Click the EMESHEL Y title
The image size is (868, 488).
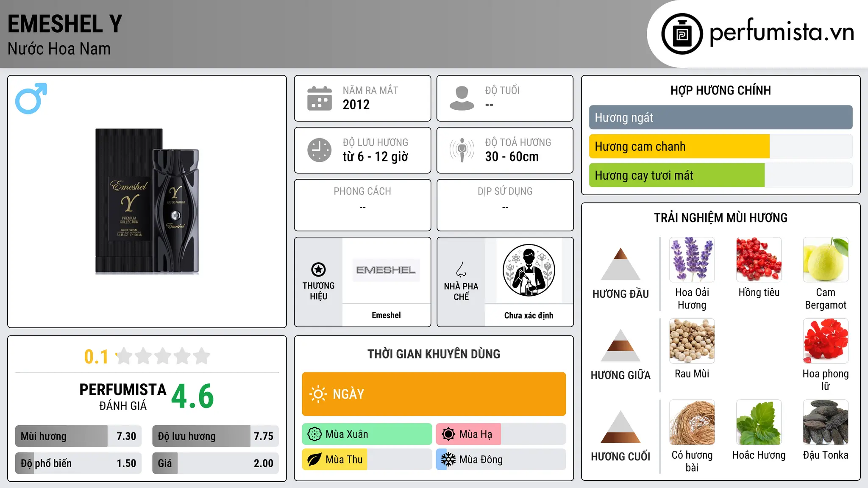(x=65, y=24)
